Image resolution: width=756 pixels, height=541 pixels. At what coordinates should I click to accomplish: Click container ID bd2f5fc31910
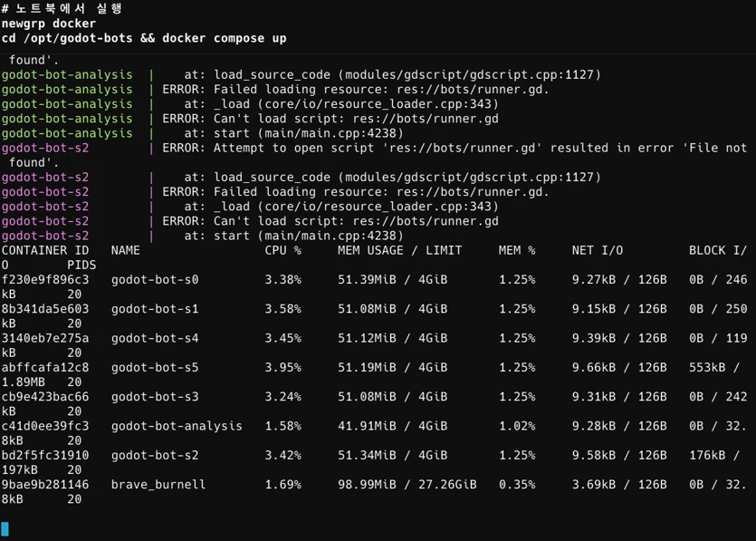pos(45,455)
